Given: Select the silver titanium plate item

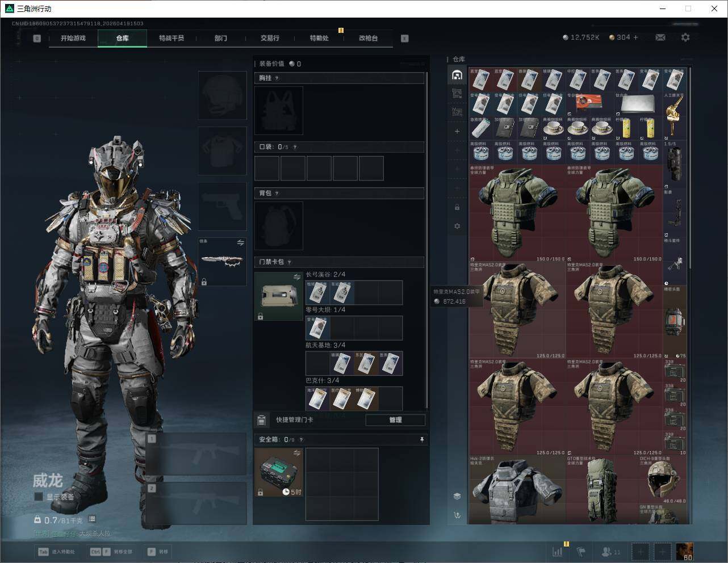Looking at the screenshot, I should tap(639, 104).
